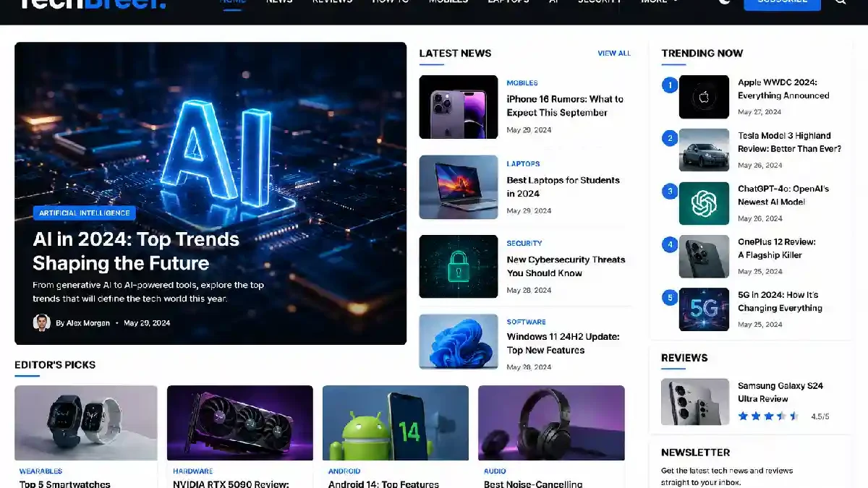Click the Security category label above article
Screen dimensions: 868x488
[x=524, y=244]
